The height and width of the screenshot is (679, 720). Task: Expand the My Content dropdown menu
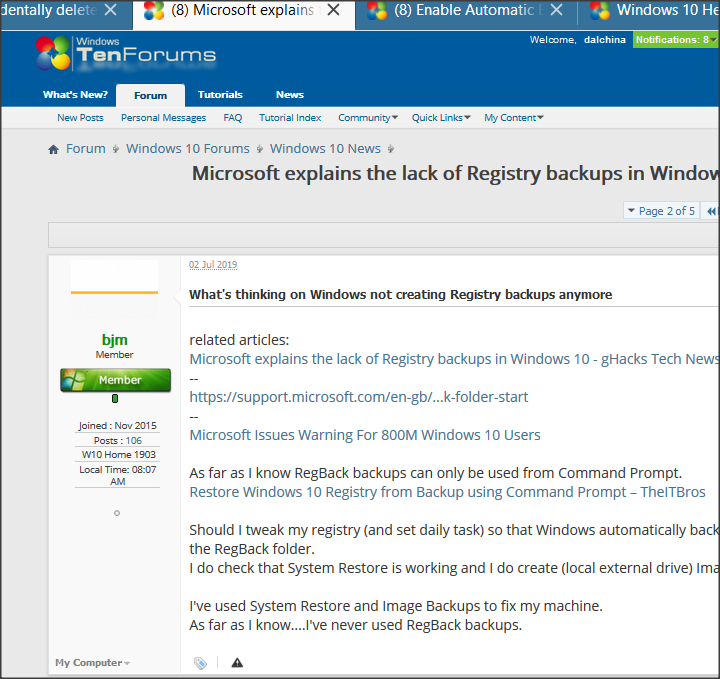click(514, 118)
